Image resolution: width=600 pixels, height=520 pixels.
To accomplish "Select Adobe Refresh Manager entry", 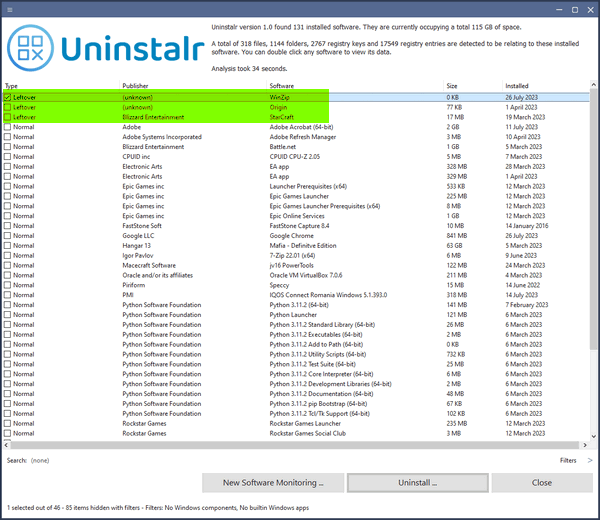I will click(x=302, y=137).
